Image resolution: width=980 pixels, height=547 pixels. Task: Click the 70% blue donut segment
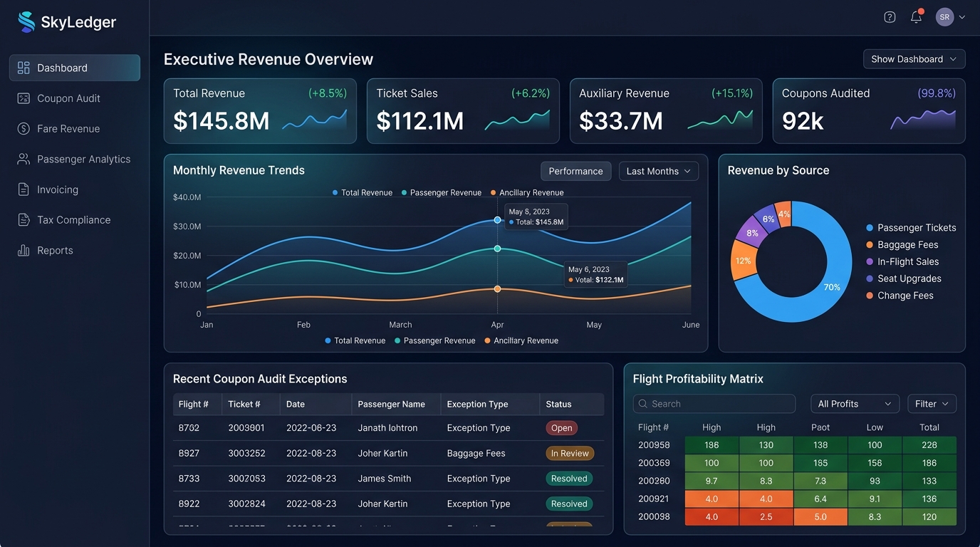833,286
